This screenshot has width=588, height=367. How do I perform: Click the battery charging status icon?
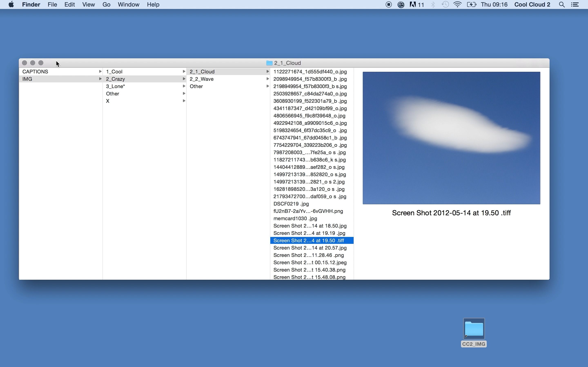(471, 5)
